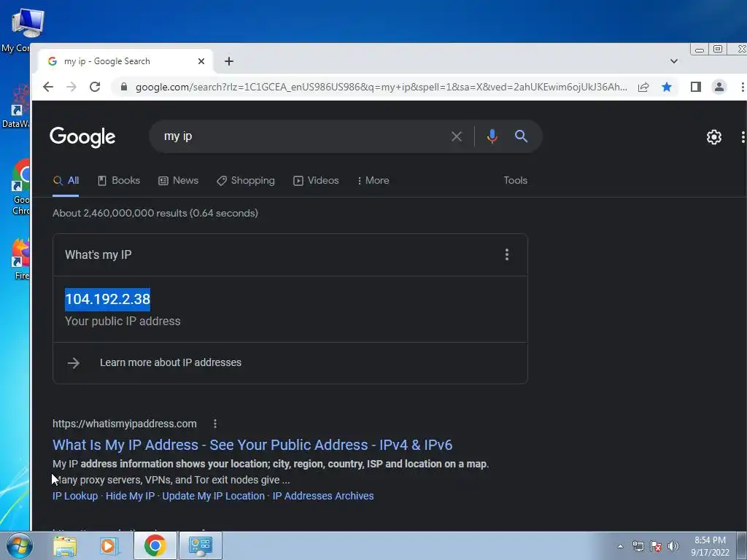Screen dimensions: 747x560
Task: Click the Chrome taskbar icon
Action: [x=155, y=545]
